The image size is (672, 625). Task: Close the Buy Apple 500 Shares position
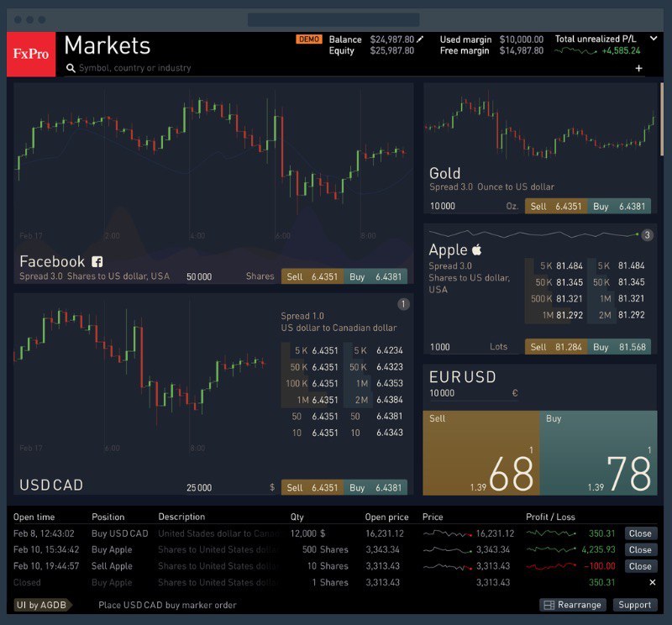pyautogui.click(x=640, y=549)
